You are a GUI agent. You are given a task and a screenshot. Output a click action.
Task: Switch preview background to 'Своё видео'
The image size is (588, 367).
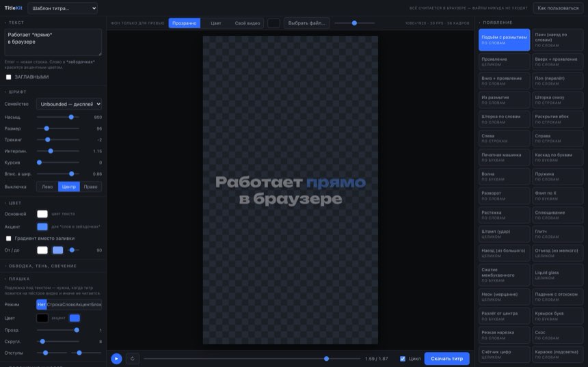tap(248, 23)
